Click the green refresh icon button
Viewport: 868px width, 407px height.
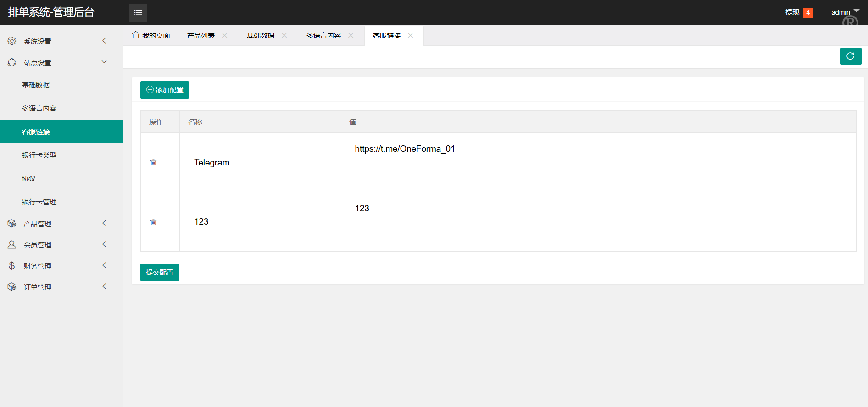[x=850, y=56]
